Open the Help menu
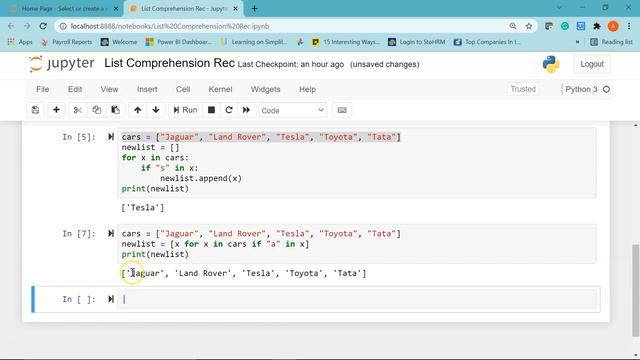This screenshot has height=360, width=640. coord(307,89)
